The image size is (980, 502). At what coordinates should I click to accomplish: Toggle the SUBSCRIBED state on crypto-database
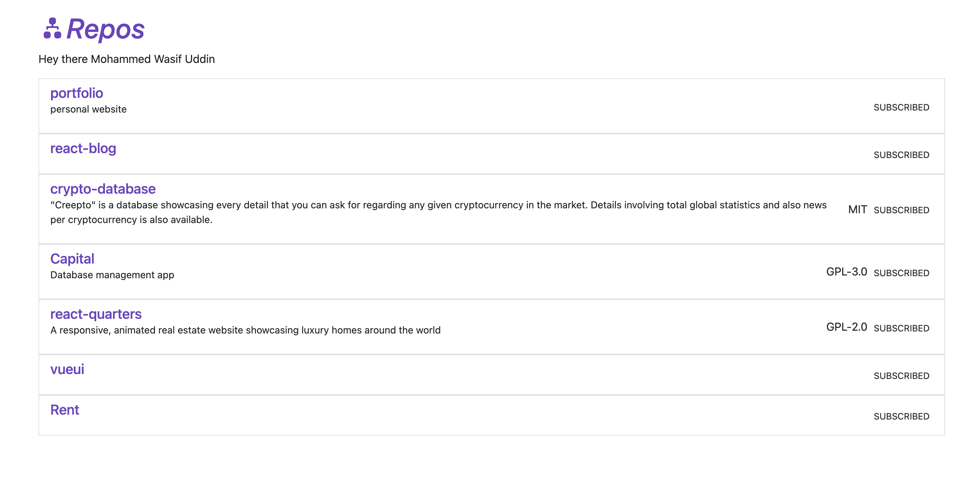pyautogui.click(x=902, y=210)
